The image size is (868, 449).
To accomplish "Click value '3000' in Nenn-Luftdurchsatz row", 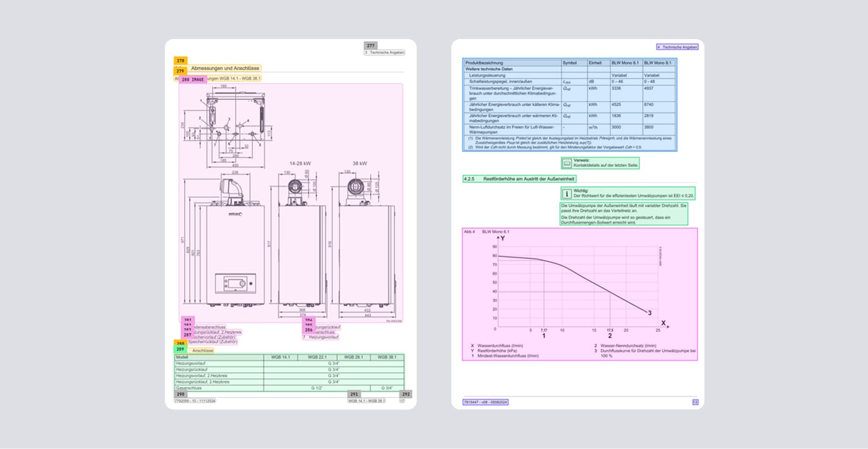I will (616, 127).
